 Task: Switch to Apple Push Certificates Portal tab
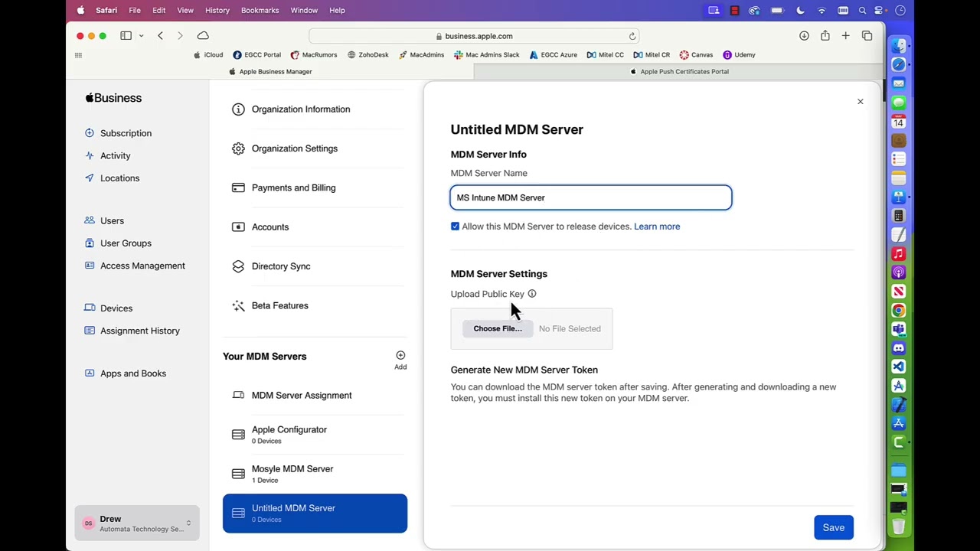(679, 71)
